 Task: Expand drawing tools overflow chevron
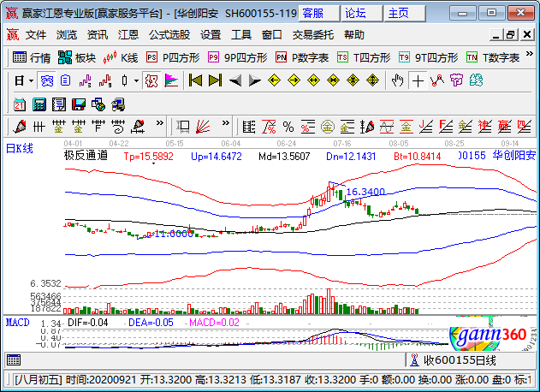pos(160,123)
